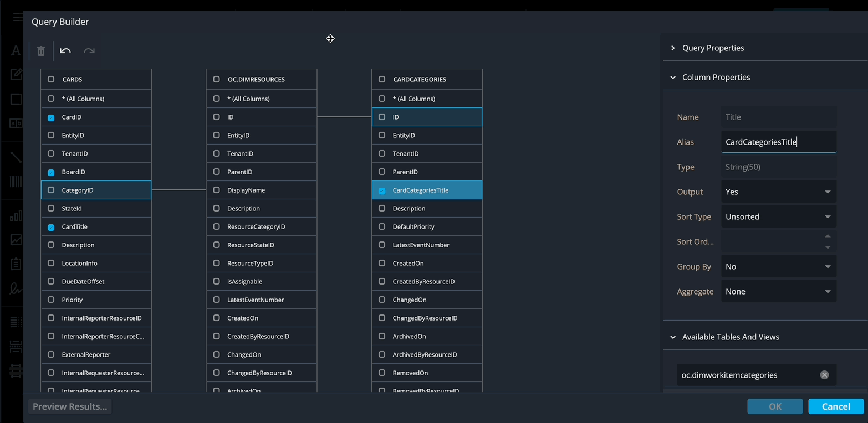The image size is (868, 423).
Task: Check DisplayName in OC.DIMRESOURCES table
Action: 217,190
